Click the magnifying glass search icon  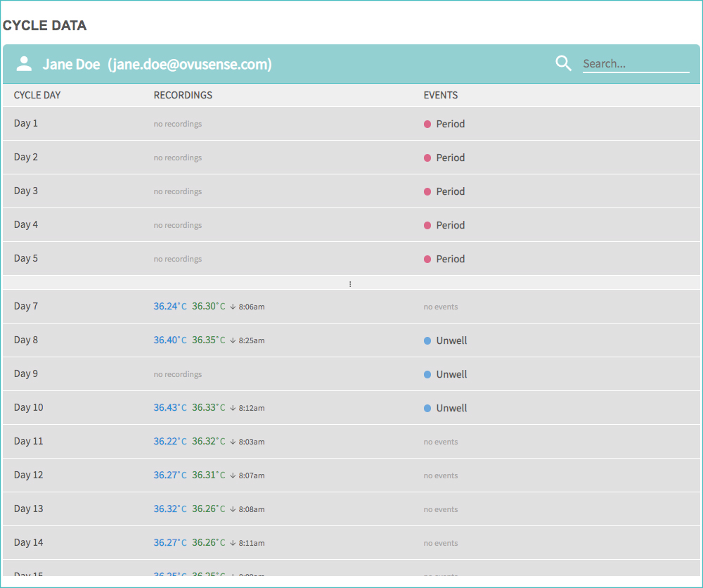[x=564, y=63]
